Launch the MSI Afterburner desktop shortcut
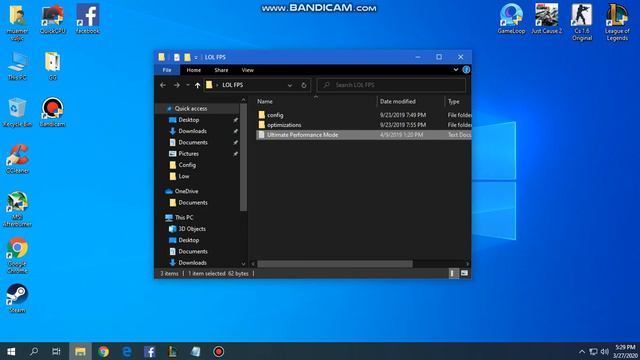Viewport: 640px width, 360px height. (x=17, y=209)
